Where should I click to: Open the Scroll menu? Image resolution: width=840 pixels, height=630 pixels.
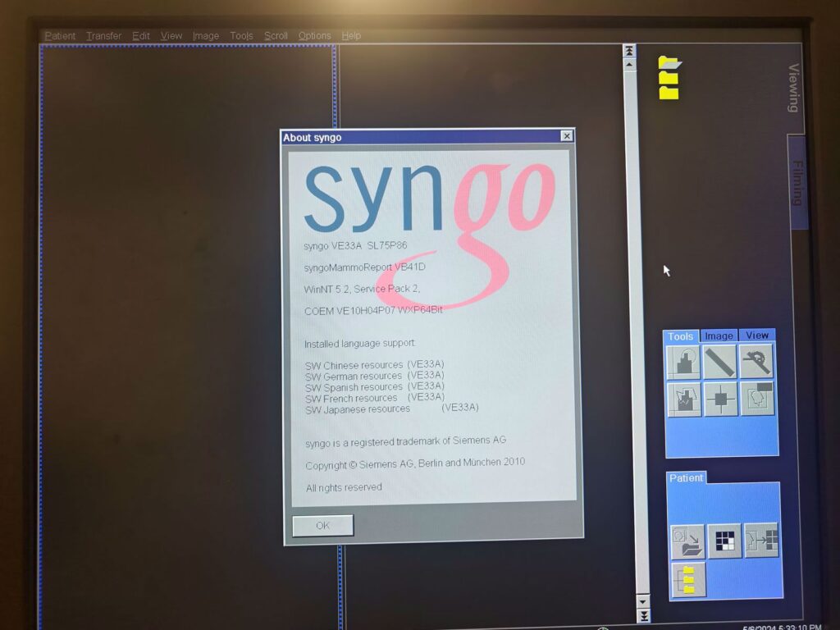click(x=276, y=36)
